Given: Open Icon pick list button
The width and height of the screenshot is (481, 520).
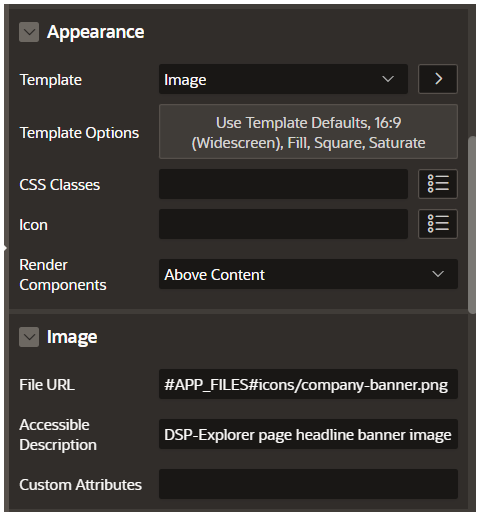Looking at the screenshot, I should pyautogui.click(x=438, y=224).
